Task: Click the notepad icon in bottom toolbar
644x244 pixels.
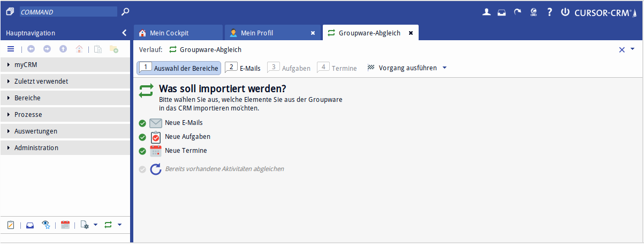Action: tap(11, 225)
